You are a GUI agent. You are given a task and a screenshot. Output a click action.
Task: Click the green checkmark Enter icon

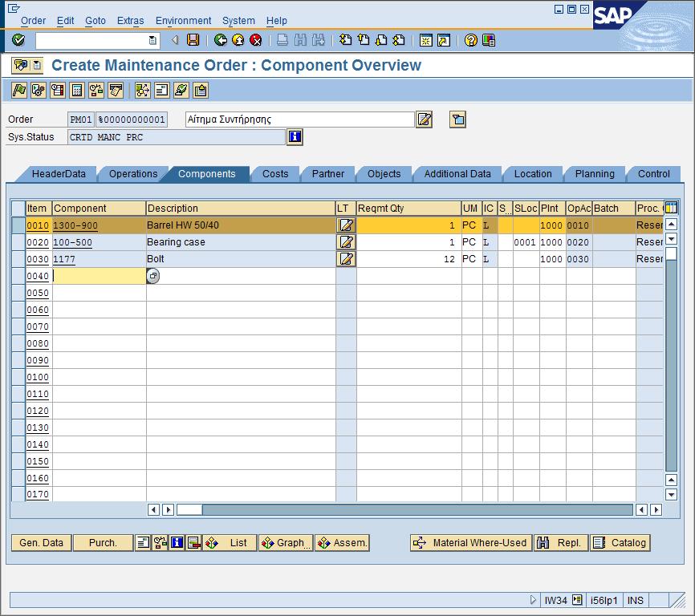click(x=18, y=40)
